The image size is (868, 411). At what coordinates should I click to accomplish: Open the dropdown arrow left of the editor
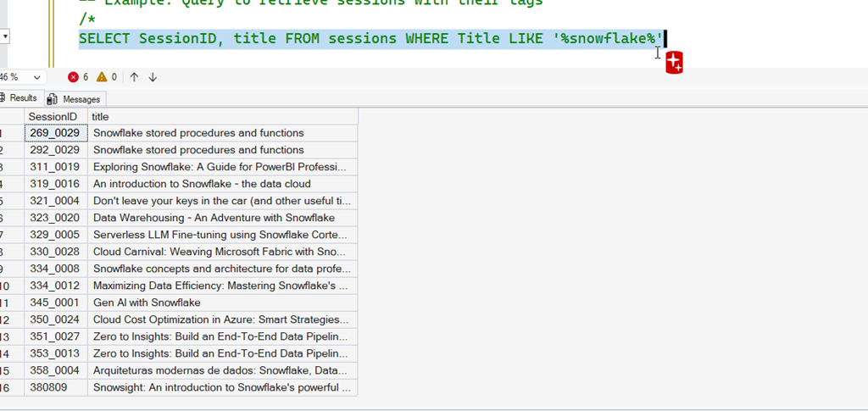(x=5, y=36)
